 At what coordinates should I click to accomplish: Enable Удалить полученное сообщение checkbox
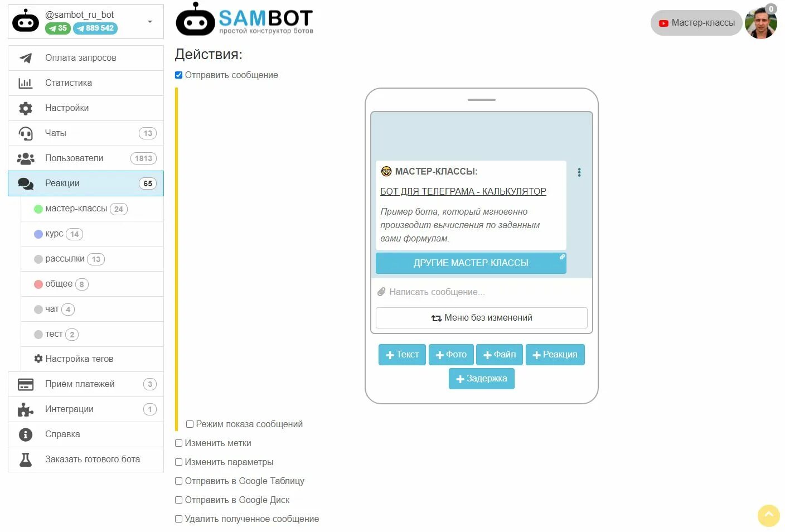pyautogui.click(x=179, y=519)
